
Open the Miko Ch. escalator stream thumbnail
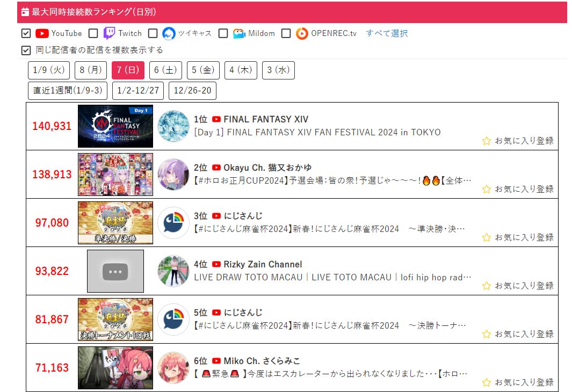(x=115, y=368)
